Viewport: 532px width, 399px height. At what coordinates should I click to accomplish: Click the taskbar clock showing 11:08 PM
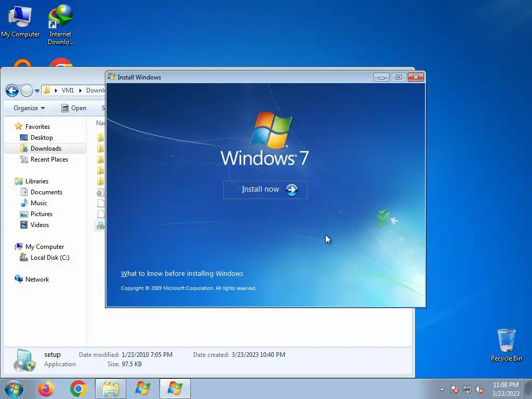506,389
